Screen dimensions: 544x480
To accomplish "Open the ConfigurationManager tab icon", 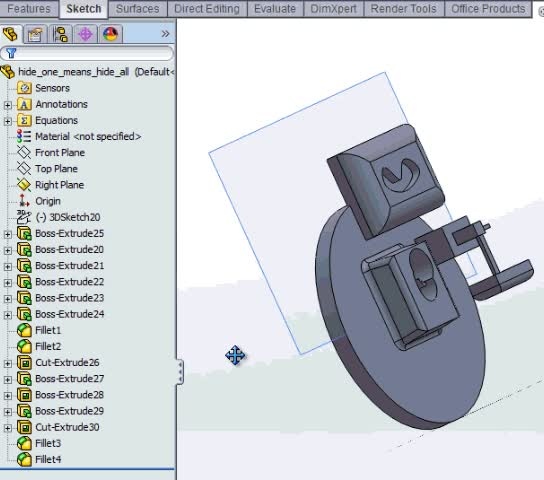I will point(60,34).
